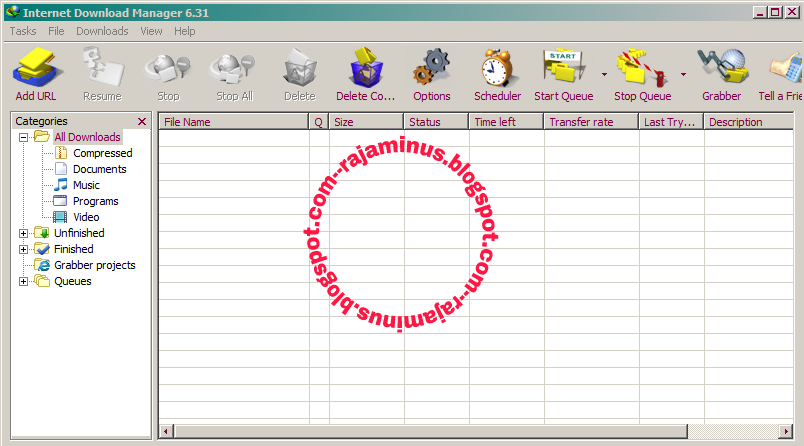Click the Stop Queue icon
Image resolution: width=804 pixels, height=446 pixels.
(x=641, y=67)
